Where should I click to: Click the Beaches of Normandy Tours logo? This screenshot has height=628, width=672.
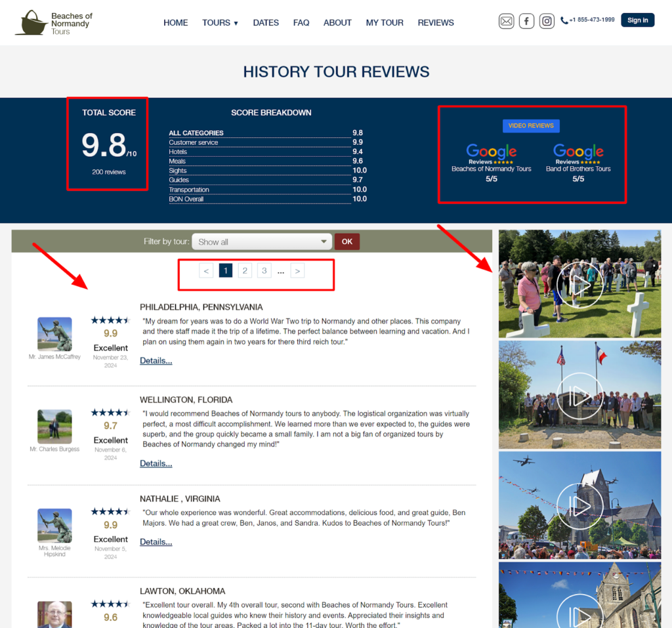(x=54, y=23)
